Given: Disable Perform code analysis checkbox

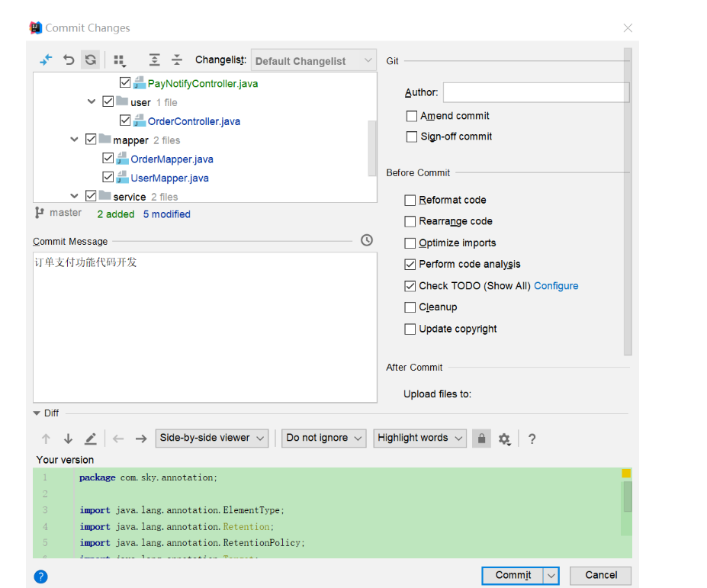Looking at the screenshot, I should click(x=410, y=265).
